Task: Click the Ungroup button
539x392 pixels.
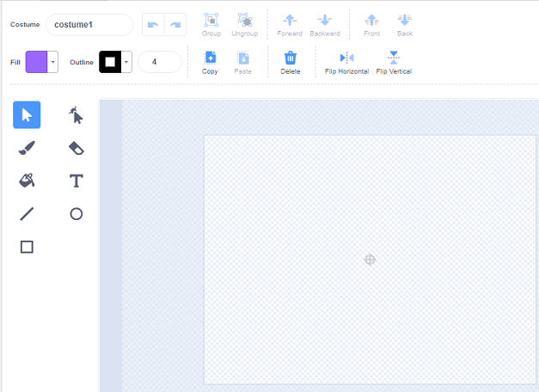Action: pyautogui.click(x=245, y=25)
